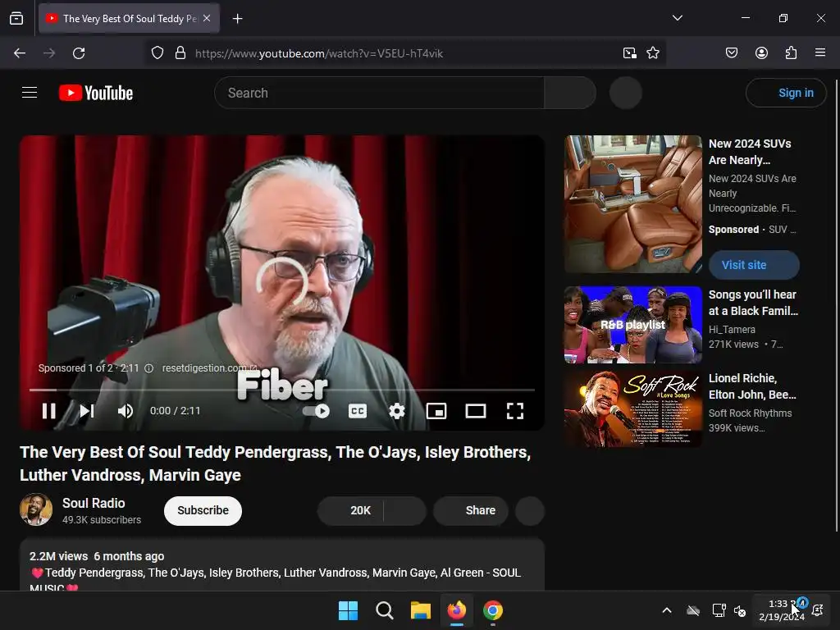Screen dimensions: 840x630
Task: View site security padlock info
Action: click(x=180, y=53)
